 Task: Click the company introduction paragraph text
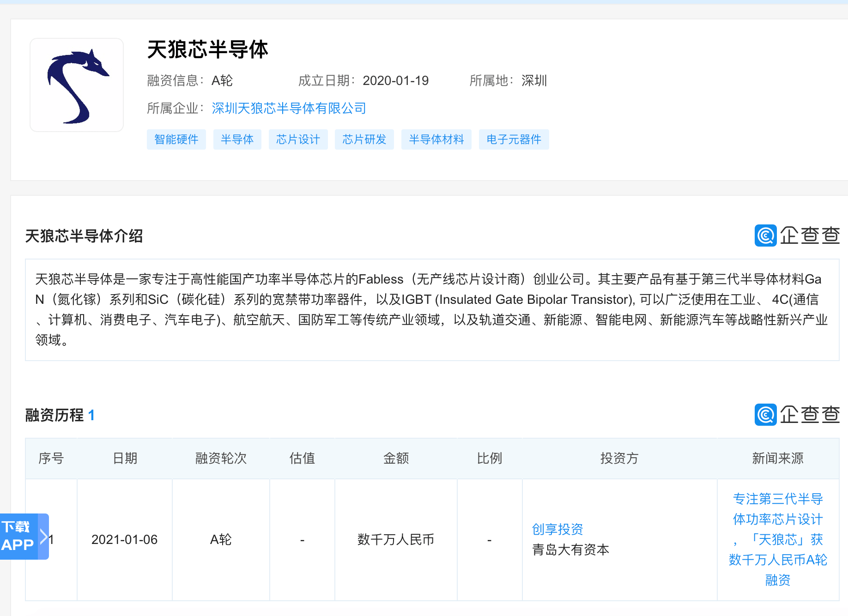431,309
